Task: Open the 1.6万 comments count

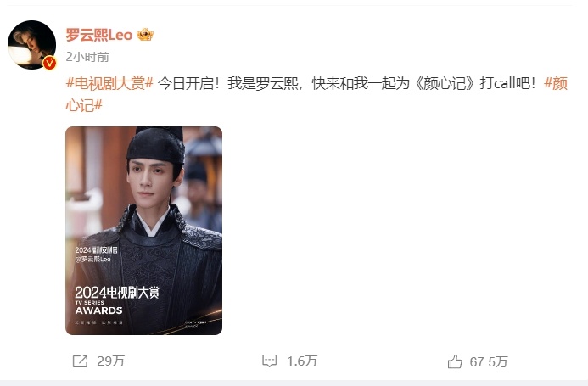Action: 302,361
